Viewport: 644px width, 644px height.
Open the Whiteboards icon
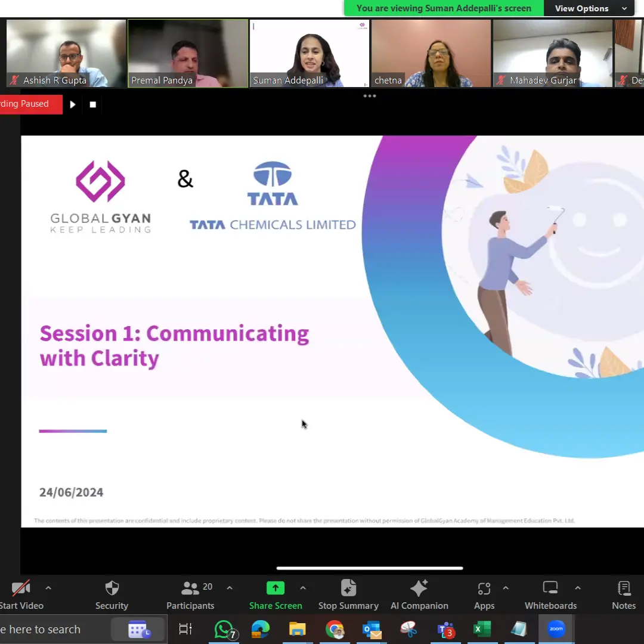point(550,588)
